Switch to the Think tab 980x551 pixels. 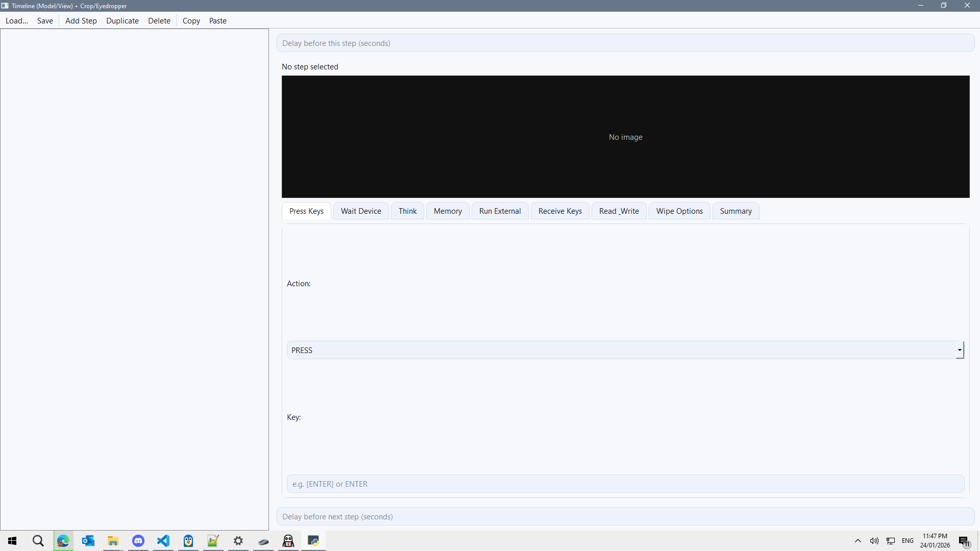point(407,211)
